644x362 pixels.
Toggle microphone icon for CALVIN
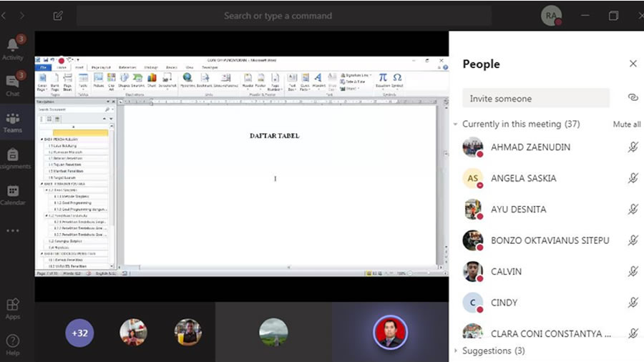pos(633,271)
